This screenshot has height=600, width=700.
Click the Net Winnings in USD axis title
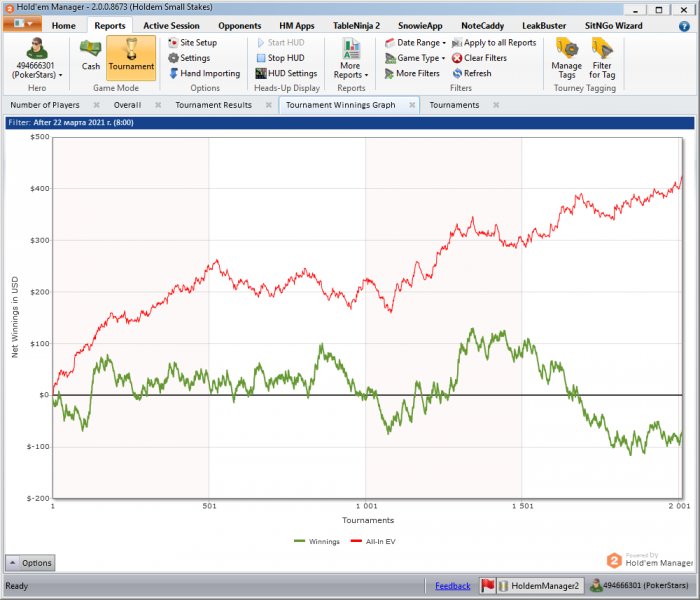click(15, 317)
